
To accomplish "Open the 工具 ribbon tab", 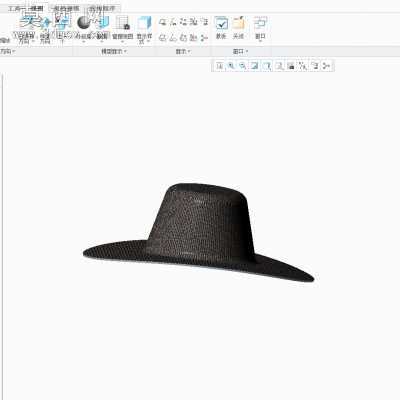I will [15, 8].
